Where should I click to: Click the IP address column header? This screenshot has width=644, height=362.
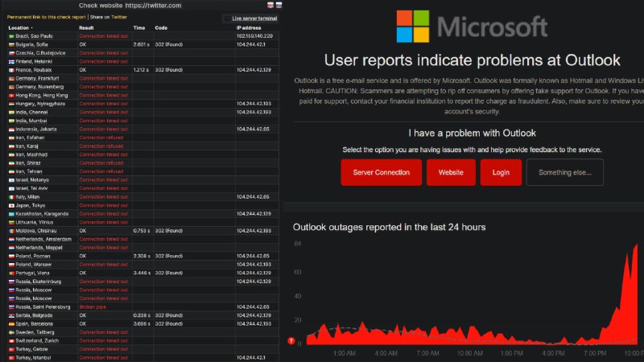(x=249, y=28)
